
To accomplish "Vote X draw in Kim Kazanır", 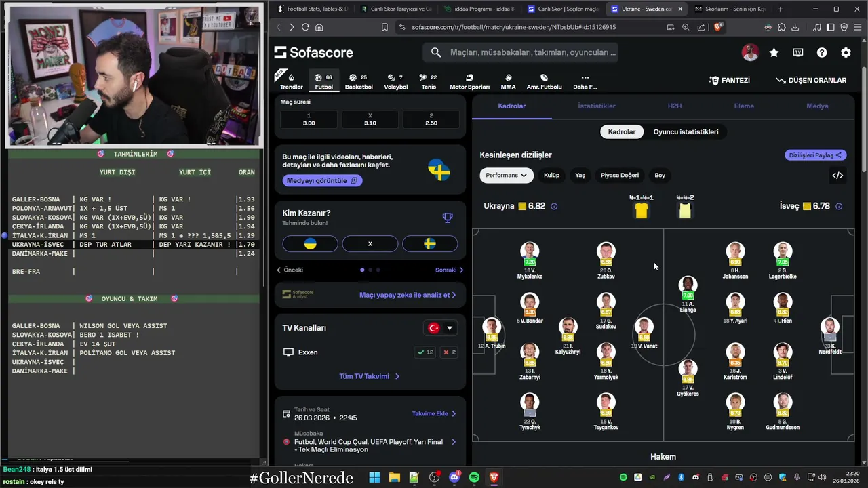I will (x=370, y=243).
